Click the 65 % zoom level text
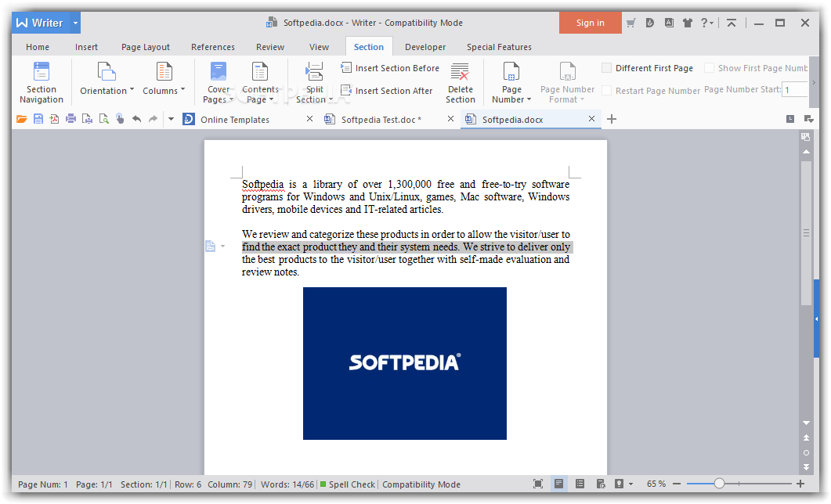Screen dimensions: 831x504 [656, 484]
